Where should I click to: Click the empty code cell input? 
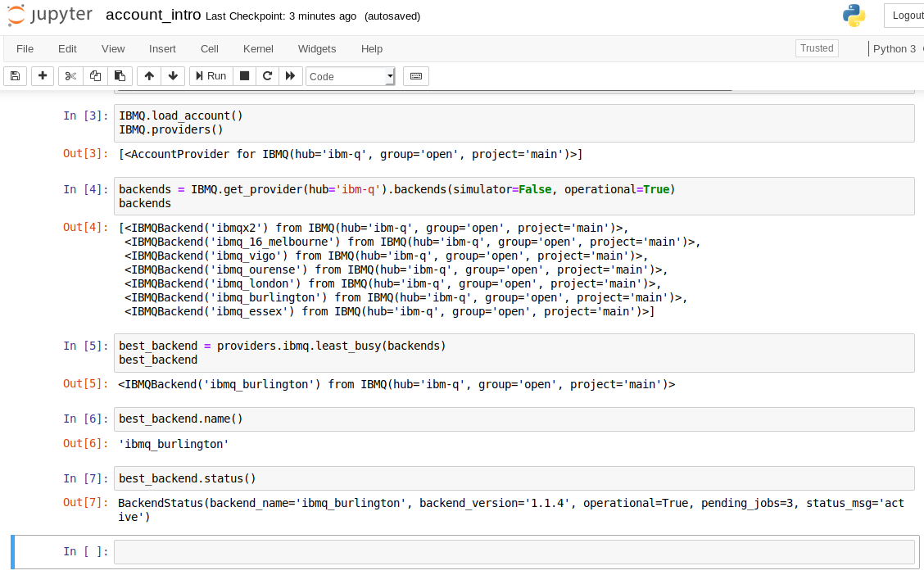coord(514,552)
